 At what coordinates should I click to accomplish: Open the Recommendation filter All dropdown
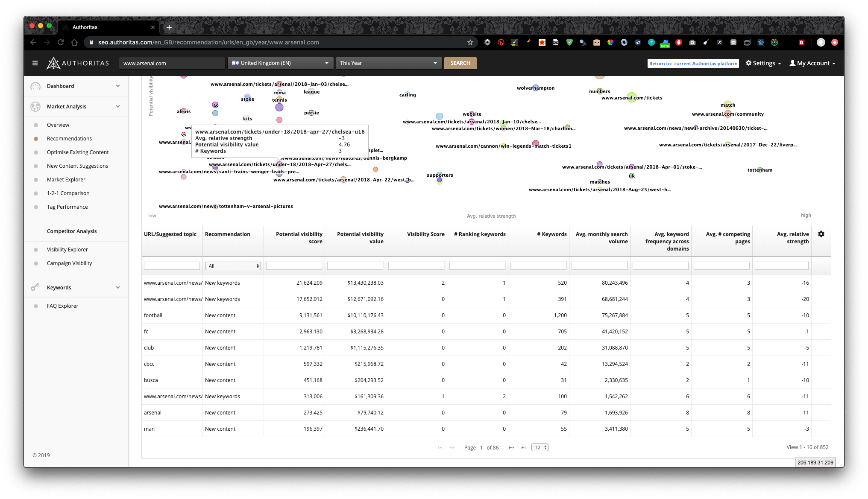point(233,266)
